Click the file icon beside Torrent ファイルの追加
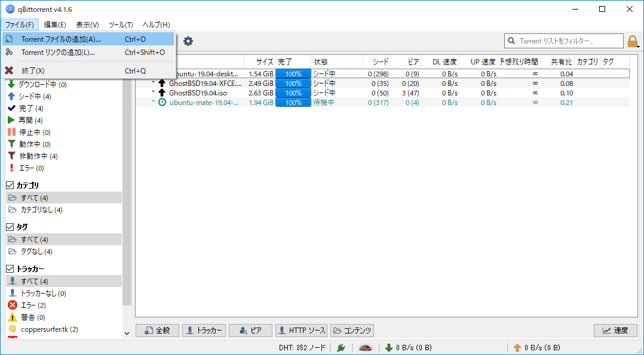 (9, 39)
